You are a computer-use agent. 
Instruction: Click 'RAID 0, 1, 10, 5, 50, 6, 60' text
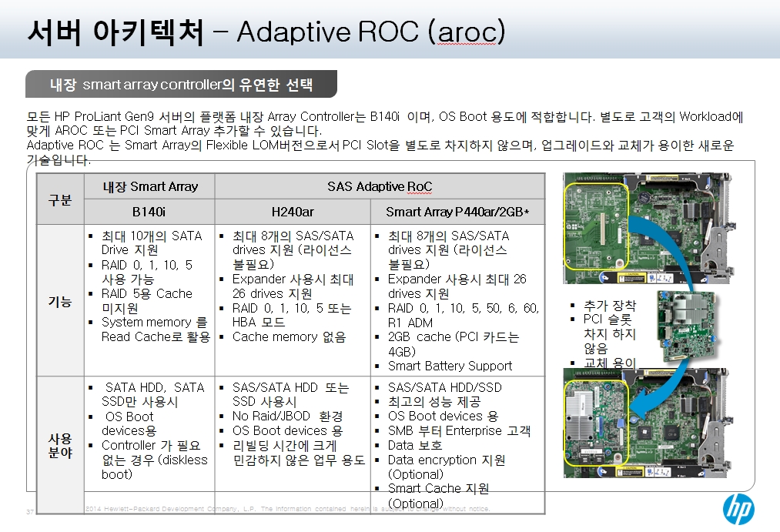[x=463, y=308]
